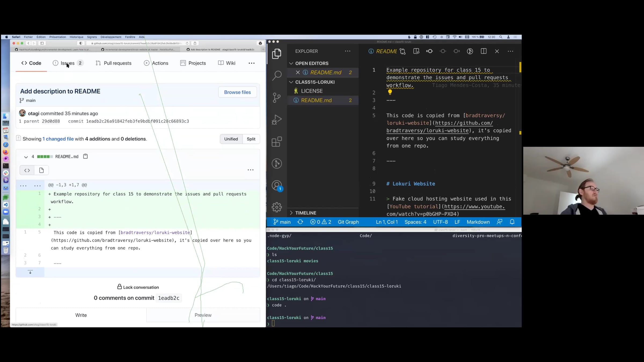Click the Open Changes compare icon in editor toolbar
This screenshot has width=644, height=362.
(402, 51)
